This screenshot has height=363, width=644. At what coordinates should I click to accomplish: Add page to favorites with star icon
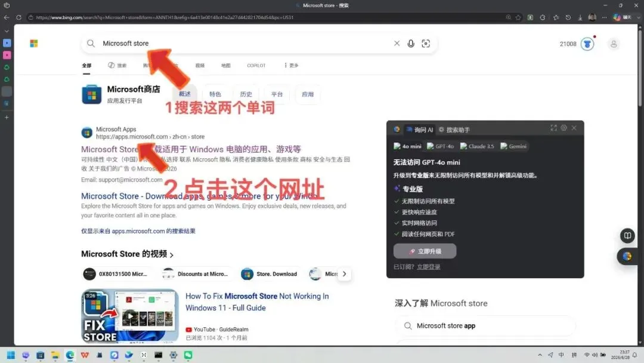(518, 17)
